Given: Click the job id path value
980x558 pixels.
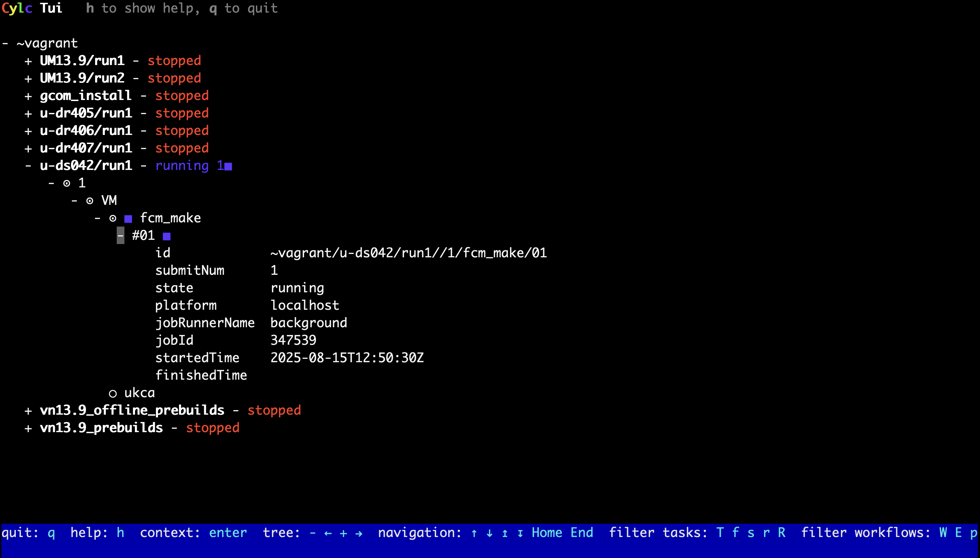Looking at the screenshot, I should pos(409,253).
